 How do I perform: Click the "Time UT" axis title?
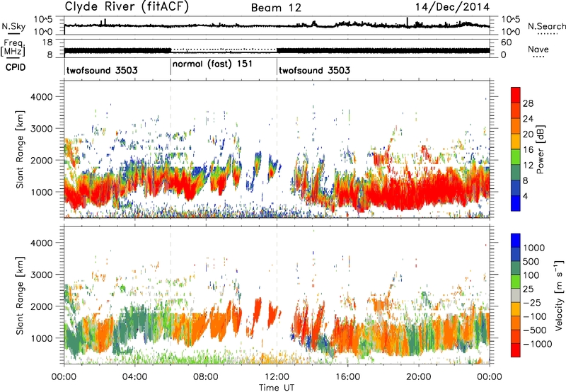tap(277, 388)
